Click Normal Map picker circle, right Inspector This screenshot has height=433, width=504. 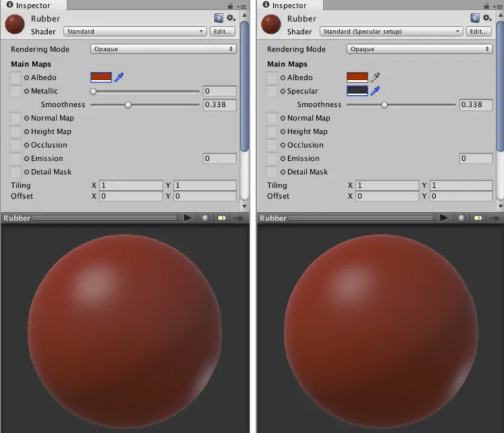point(283,118)
